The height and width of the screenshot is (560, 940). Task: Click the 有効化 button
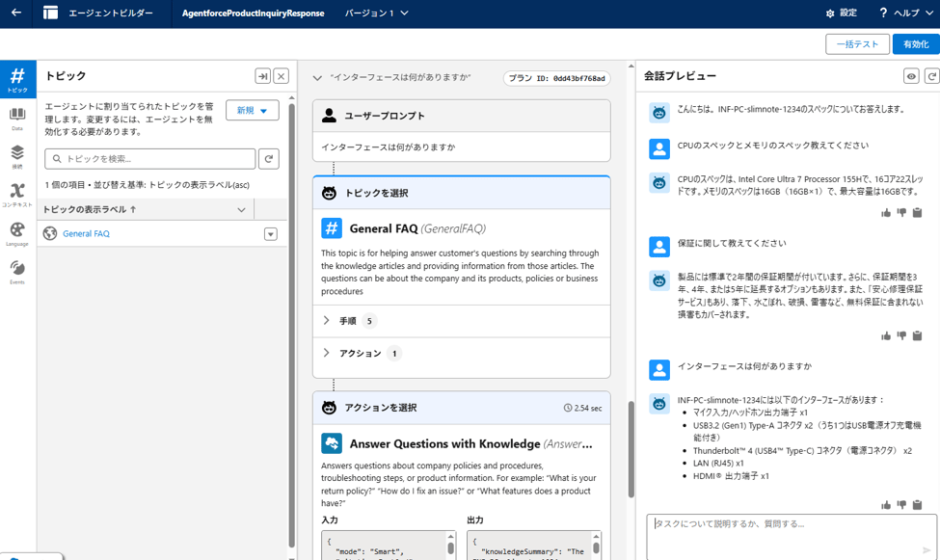tap(916, 44)
